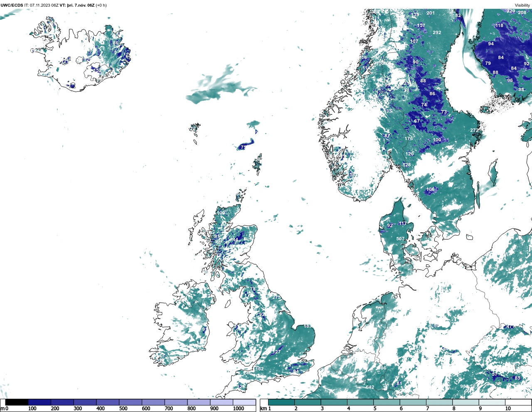Click the visibility value '75' north of Scotland
Image resolution: width=532 pixels, height=412 pixels.
click(244, 147)
